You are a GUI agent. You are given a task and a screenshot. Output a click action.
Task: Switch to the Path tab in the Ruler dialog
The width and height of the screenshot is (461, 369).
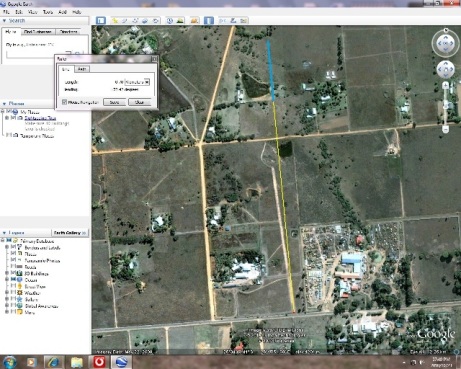82,69
